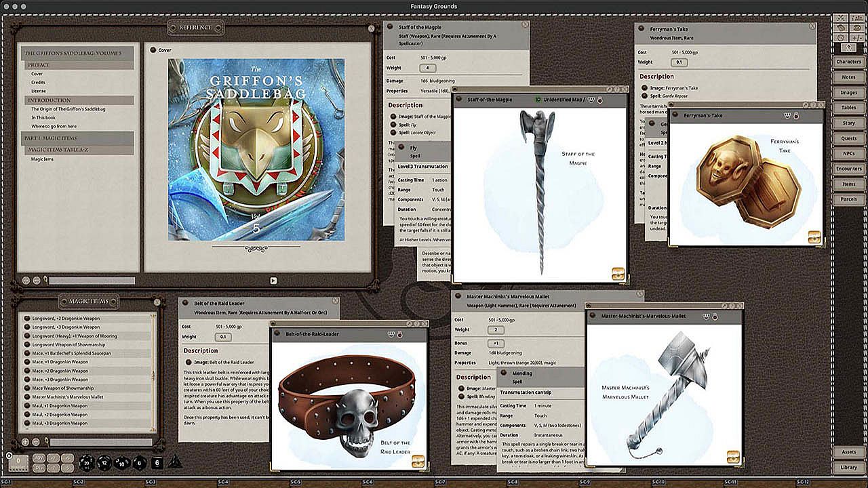Toggle the lock on Staff-of-the-Magpie image window

point(601,100)
